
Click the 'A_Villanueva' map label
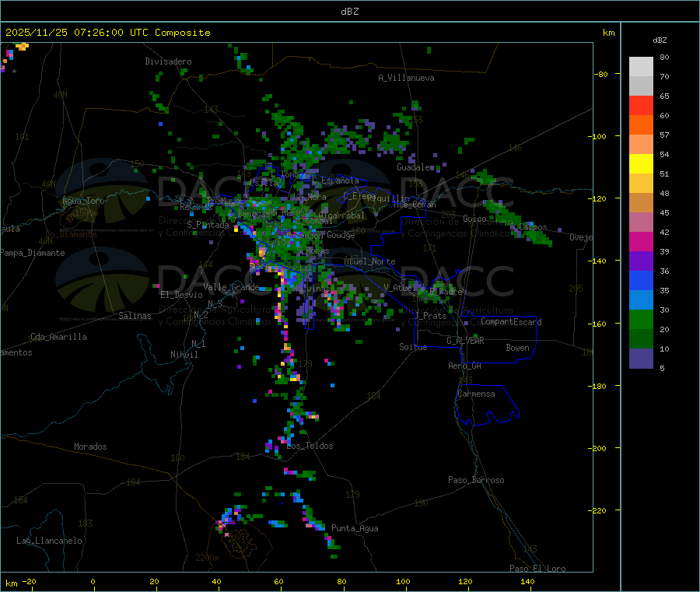pyautogui.click(x=406, y=78)
